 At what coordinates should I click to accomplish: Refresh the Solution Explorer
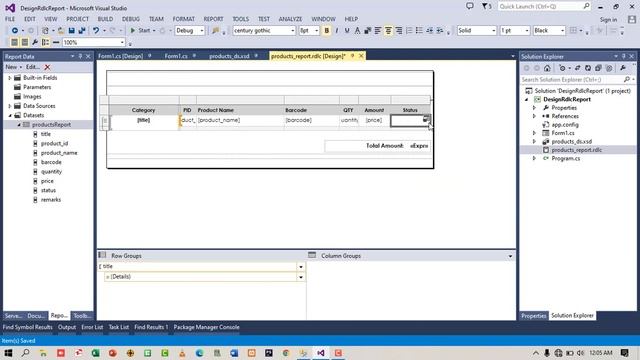coord(588,68)
